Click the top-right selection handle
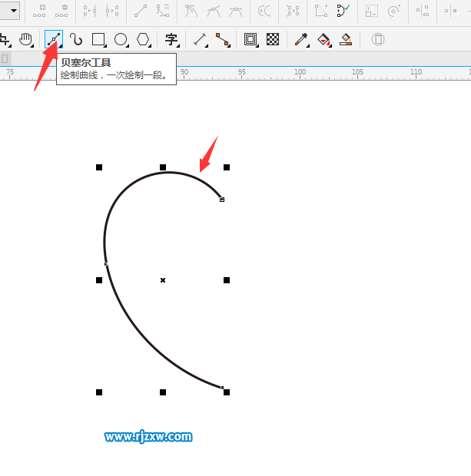Viewport: 471px width, 476px height. [227, 167]
